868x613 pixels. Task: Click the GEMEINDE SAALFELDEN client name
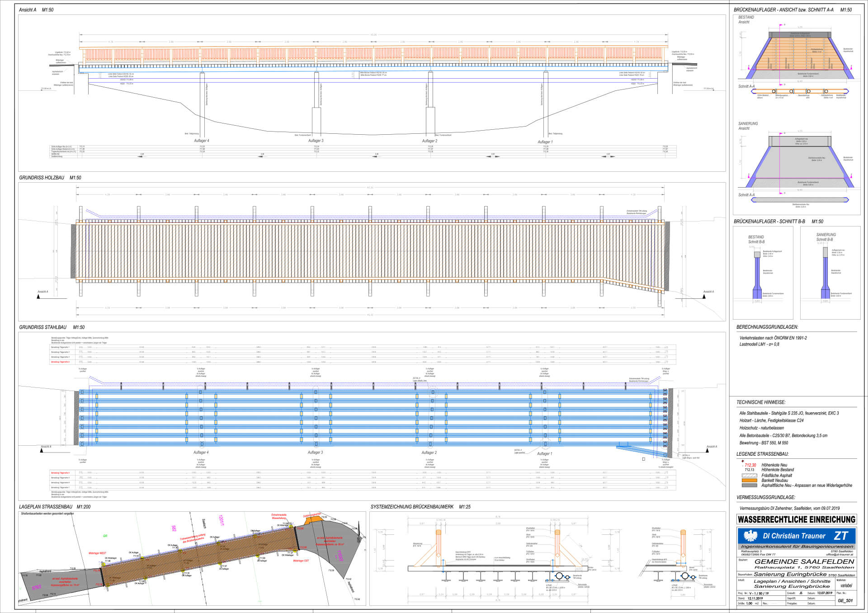pos(804,561)
